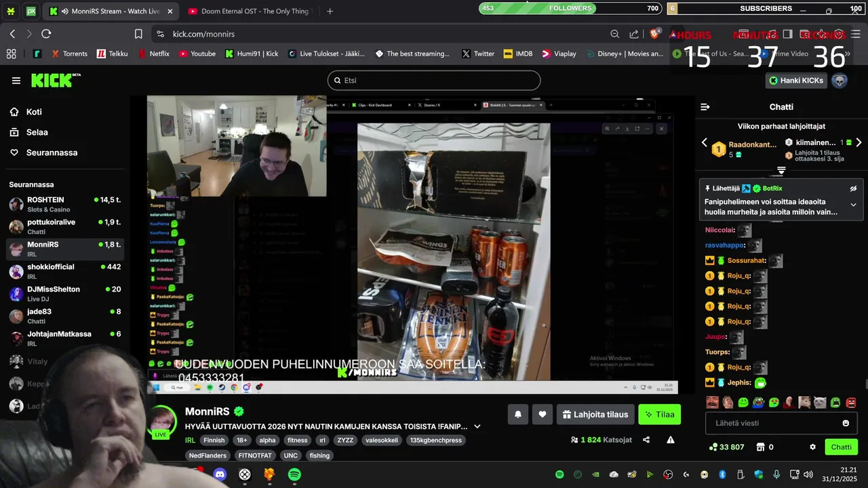The image size is (868, 488).
Task: Go back in browser history
Action: pos(12,34)
